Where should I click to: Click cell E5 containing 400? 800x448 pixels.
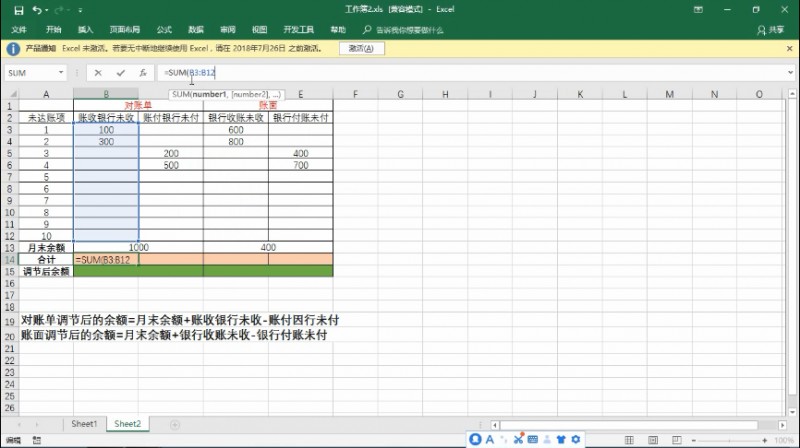(301, 153)
